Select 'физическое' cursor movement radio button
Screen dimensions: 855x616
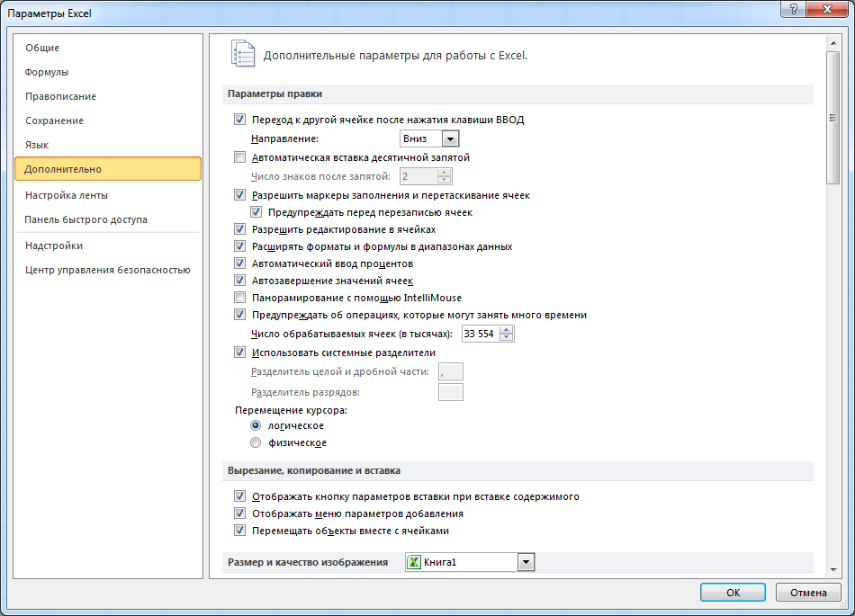(256, 442)
